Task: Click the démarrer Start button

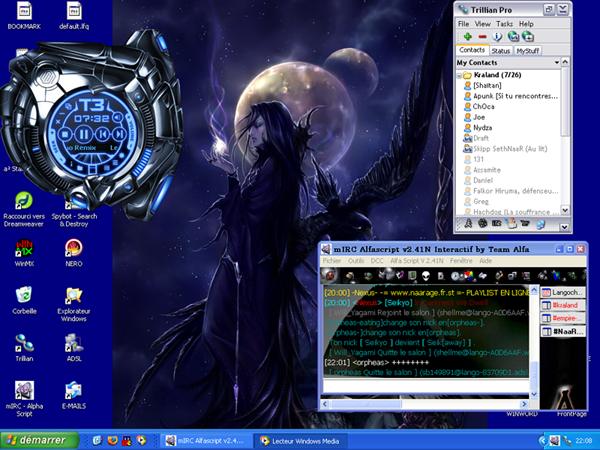Action: pos(39,440)
